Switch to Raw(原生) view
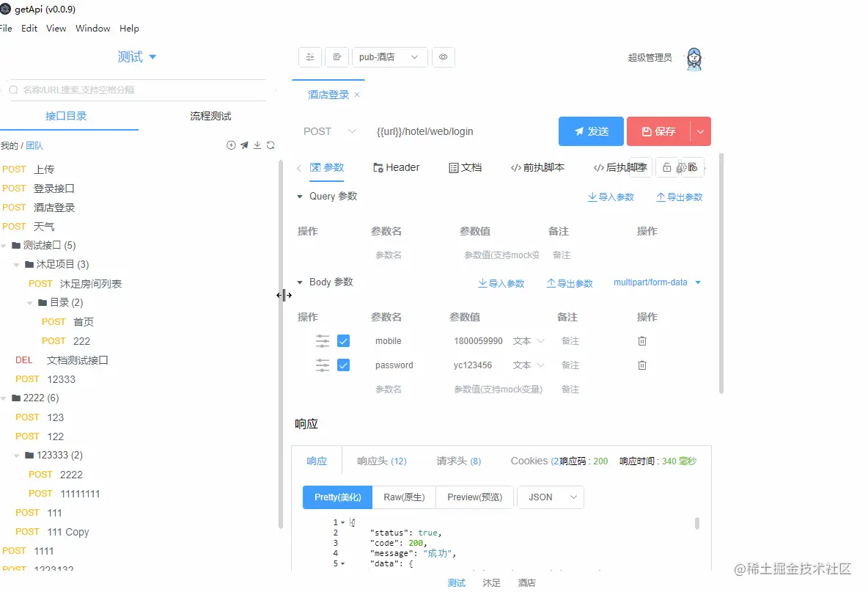The height and width of the screenshot is (592, 868). tap(404, 497)
